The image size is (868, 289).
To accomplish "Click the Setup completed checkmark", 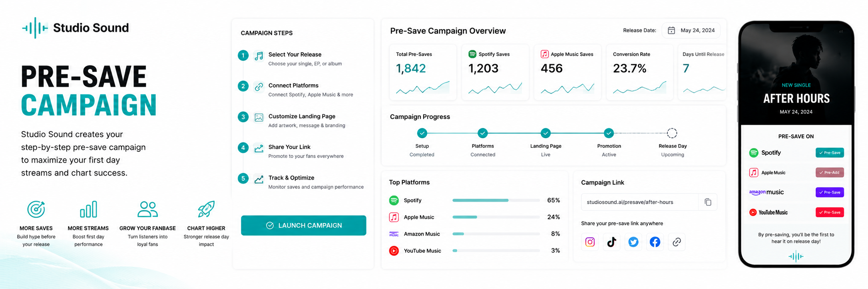I will click(x=422, y=133).
